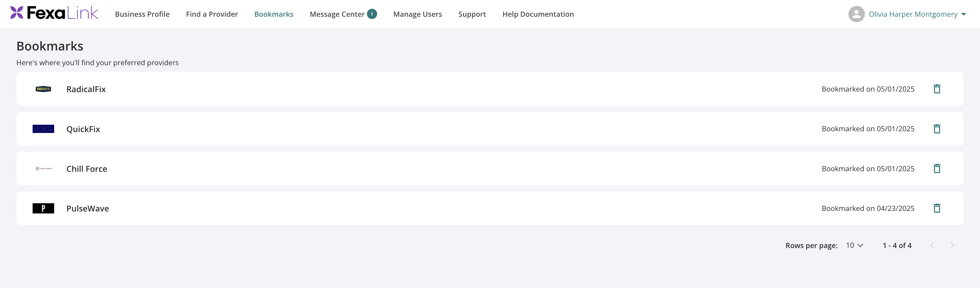The height and width of the screenshot is (288, 980).
Task: Delete the RadicalFix bookmark
Action: point(937,89)
